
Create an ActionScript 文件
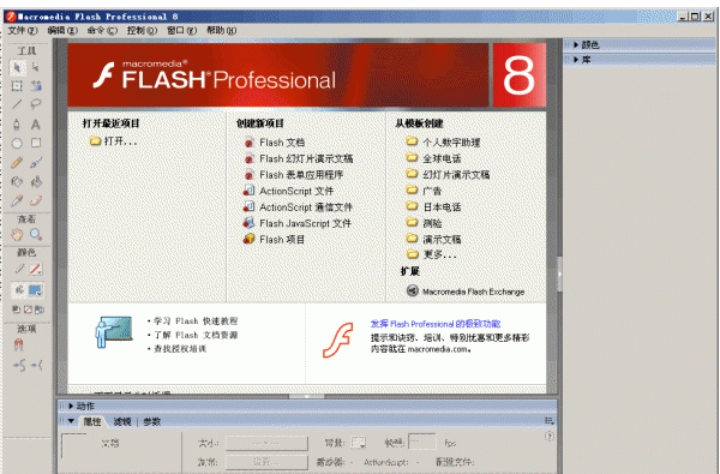pos(288,191)
